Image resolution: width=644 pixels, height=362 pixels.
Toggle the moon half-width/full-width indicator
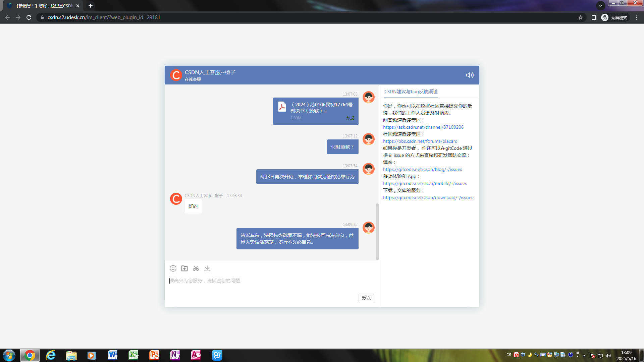(530, 355)
